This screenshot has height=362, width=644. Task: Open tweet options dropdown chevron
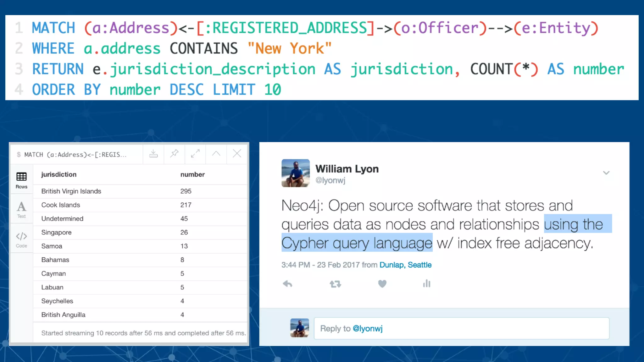606,173
